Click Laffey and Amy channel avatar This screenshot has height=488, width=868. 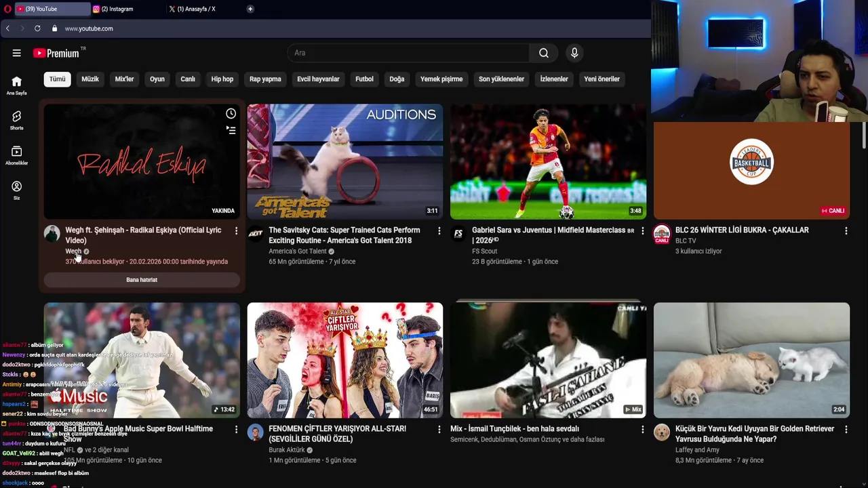(x=662, y=432)
